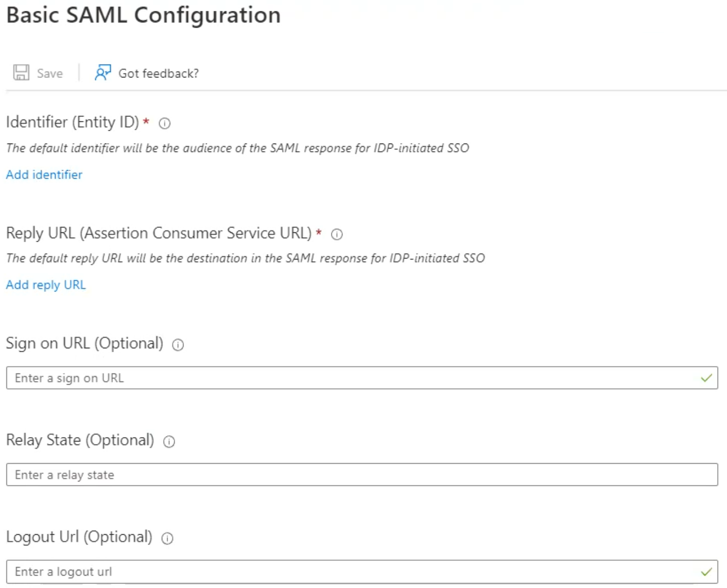727x588 pixels.
Task: Click the IDP-initiated SSO identifier description
Action: (237, 148)
